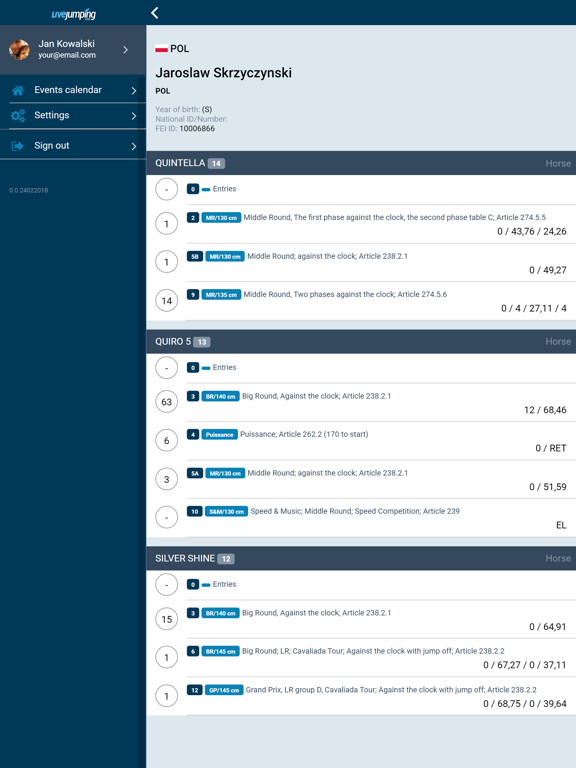Click the back arrow in top bar
The image size is (576, 768).
point(155,13)
